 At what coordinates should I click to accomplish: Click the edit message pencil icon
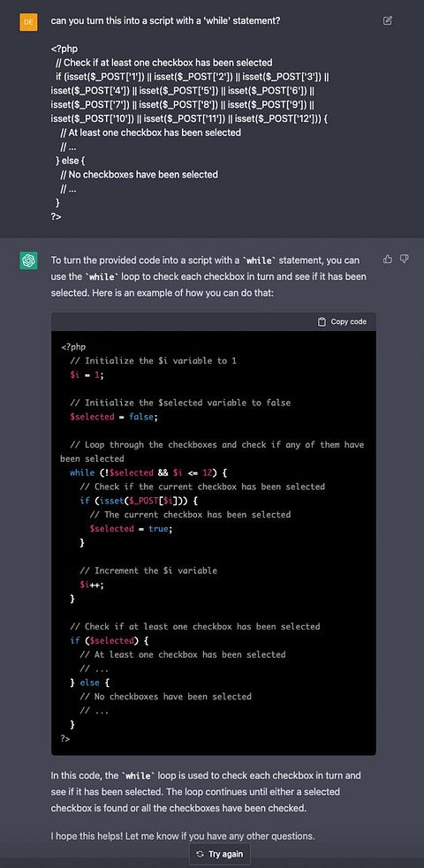click(x=388, y=20)
